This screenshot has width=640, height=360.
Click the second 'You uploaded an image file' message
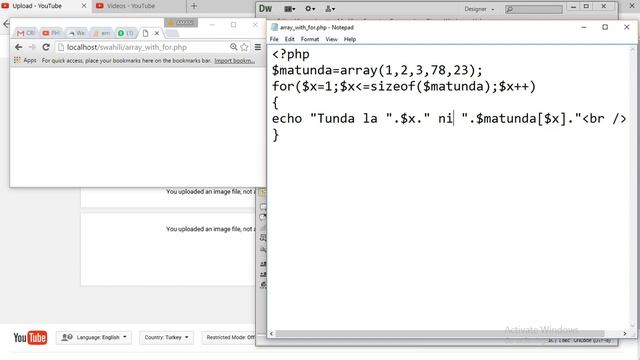210,229
